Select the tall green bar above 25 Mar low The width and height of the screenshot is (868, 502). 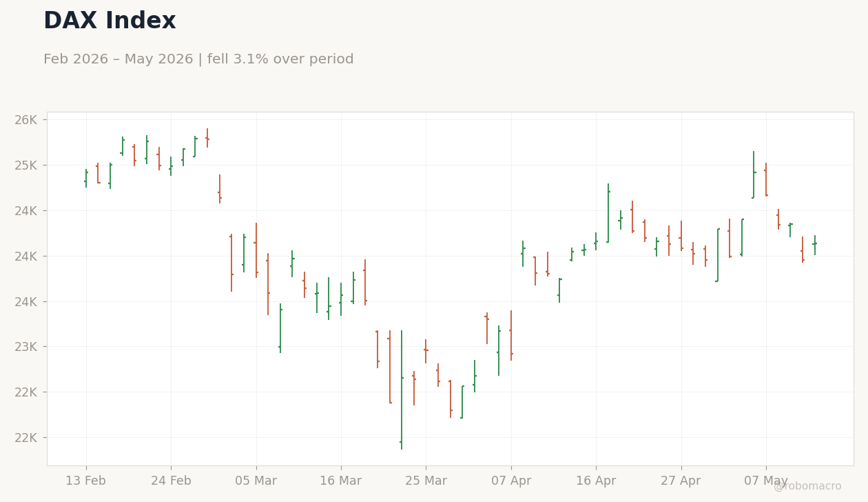pyautogui.click(x=402, y=390)
